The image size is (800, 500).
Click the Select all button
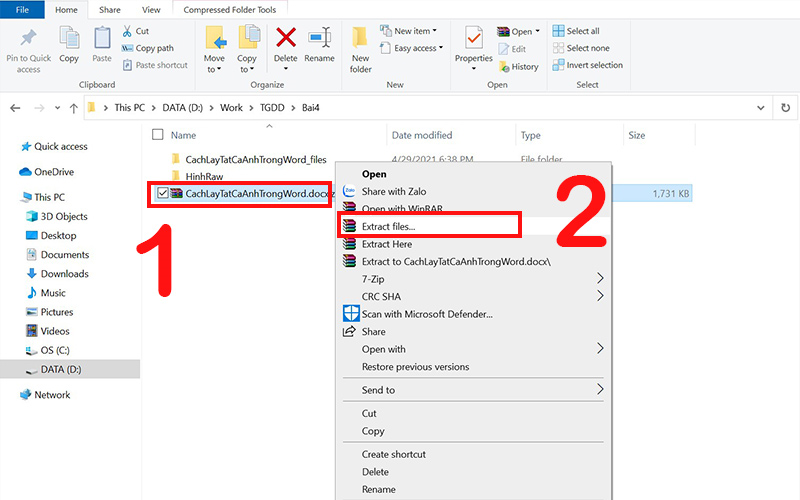point(582,31)
